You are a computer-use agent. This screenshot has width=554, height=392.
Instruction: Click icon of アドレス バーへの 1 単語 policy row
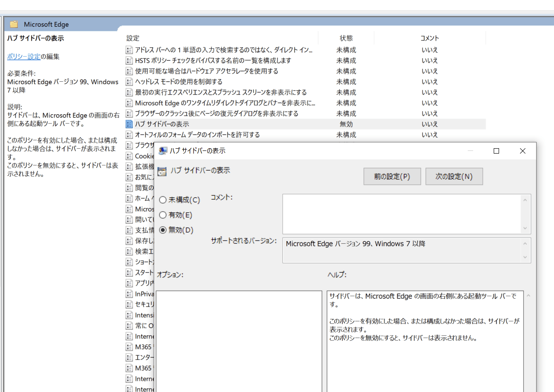coord(130,50)
